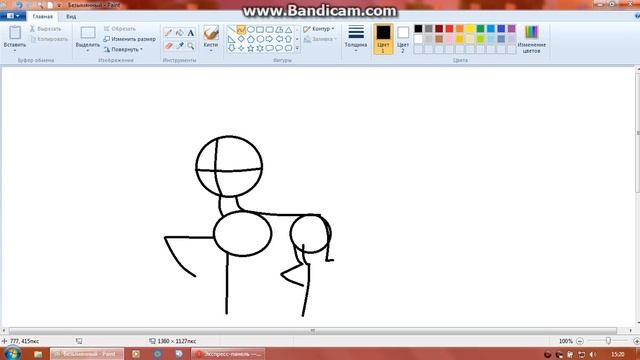Open the Windows Start button
Screen dimensions: 640x360
pyautogui.click(x=12, y=353)
